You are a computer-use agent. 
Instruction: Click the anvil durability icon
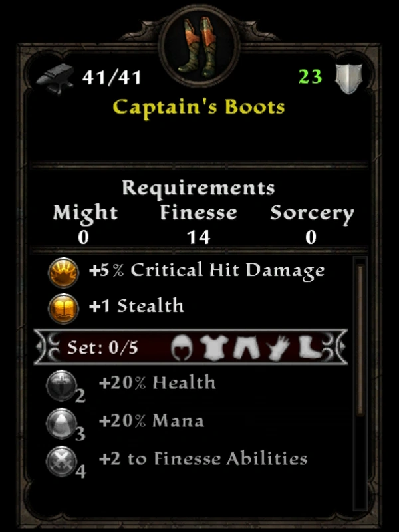click(56, 78)
